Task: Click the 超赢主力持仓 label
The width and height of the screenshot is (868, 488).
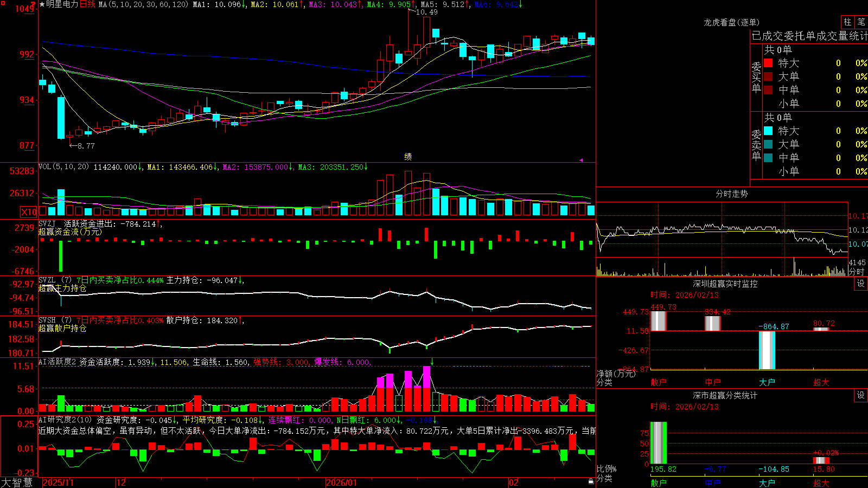Action: 62,288
